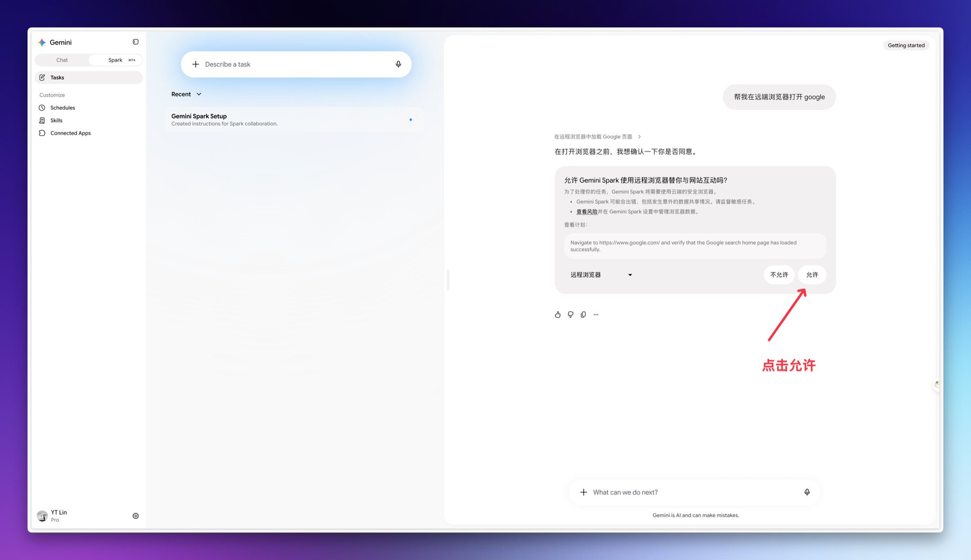971x560 pixels.
Task: Start voice input in Describe a task
Action: (x=398, y=64)
